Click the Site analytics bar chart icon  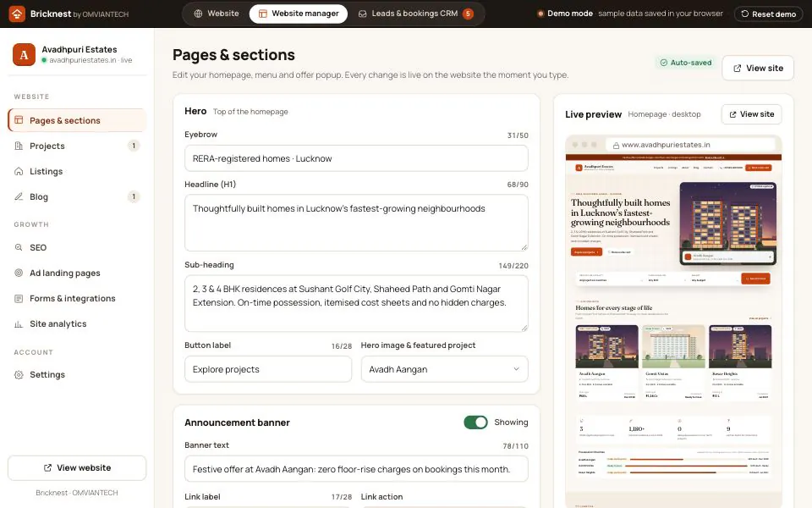(x=19, y=324)
